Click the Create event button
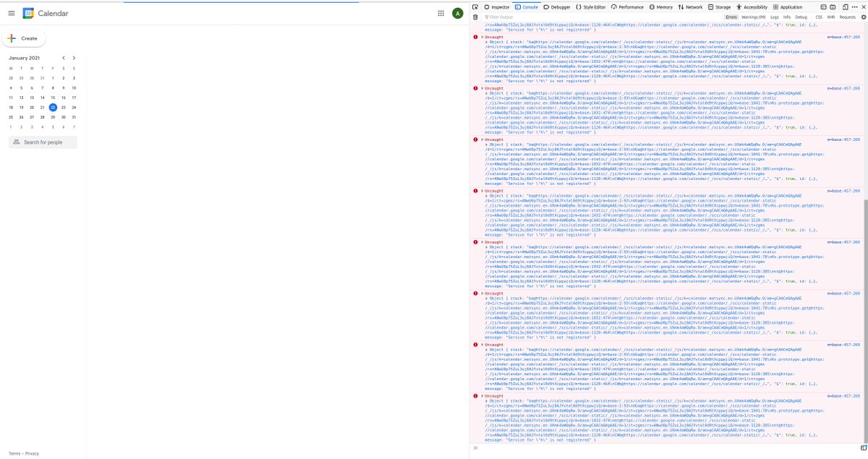 pos(22,38)
